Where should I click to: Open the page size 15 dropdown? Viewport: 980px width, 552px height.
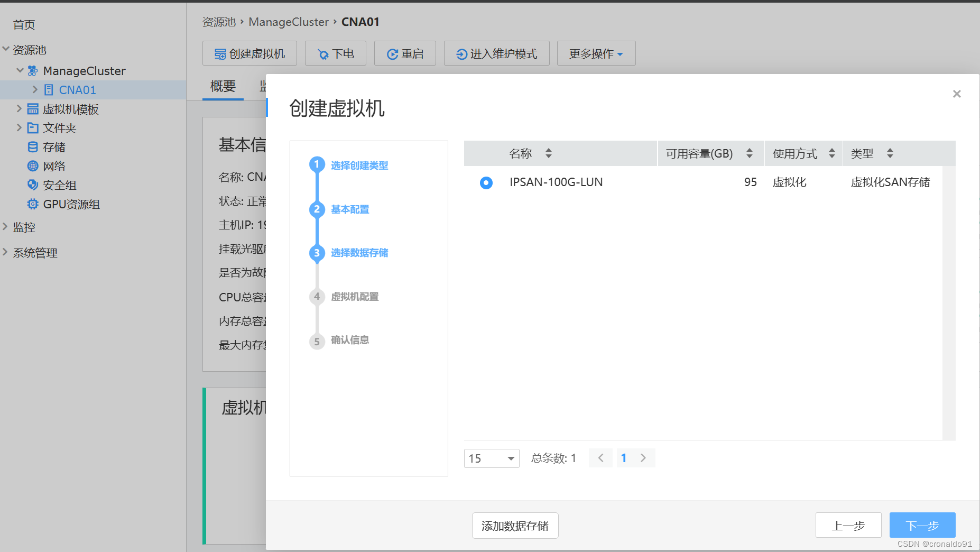[x=492, y=458]
